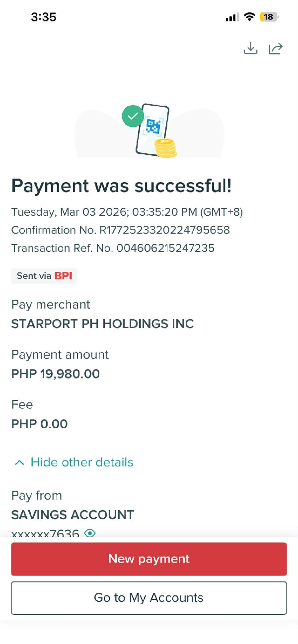Tap the share receipt icon
The height and width of the screenshot is (644, 298).
click(276, 48)
